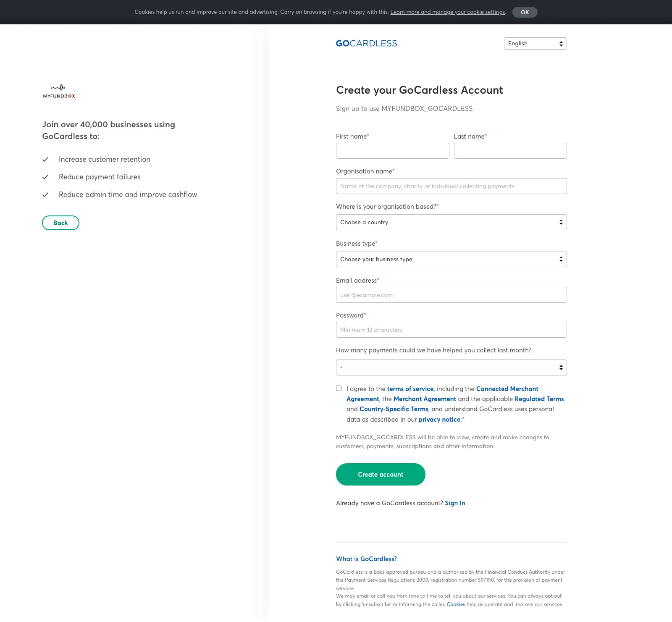Viewport: 672px width, 622px height.
Task: Focus the Last name field
Action: [x=510, y=151]
